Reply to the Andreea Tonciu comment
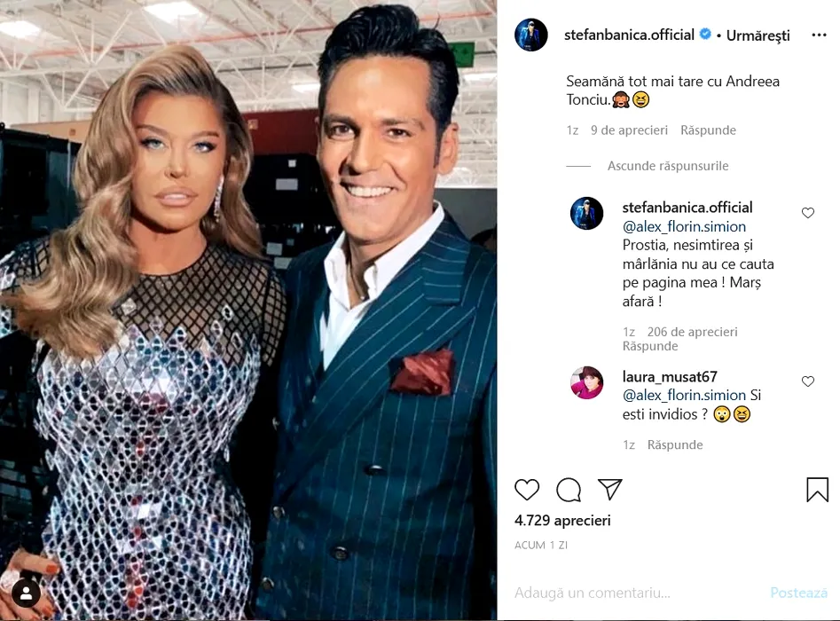This screenshot has width=840, height=621. (708, 130)
